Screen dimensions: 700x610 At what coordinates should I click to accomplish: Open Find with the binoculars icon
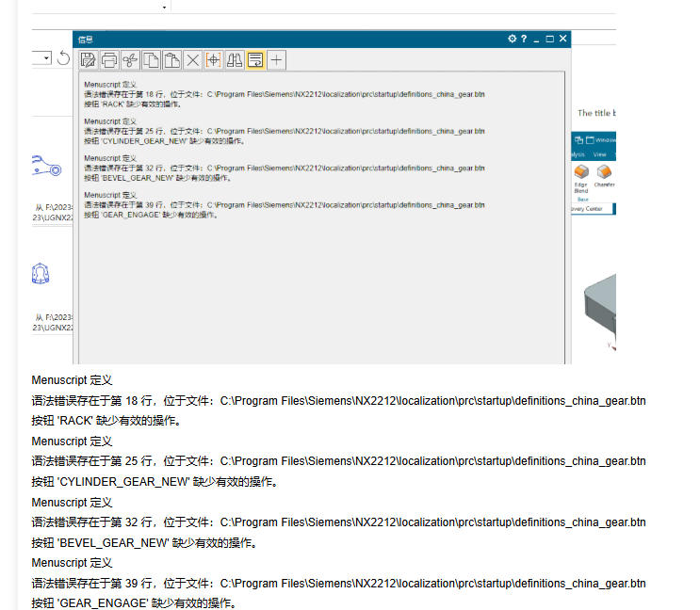(x=235, y=59)
